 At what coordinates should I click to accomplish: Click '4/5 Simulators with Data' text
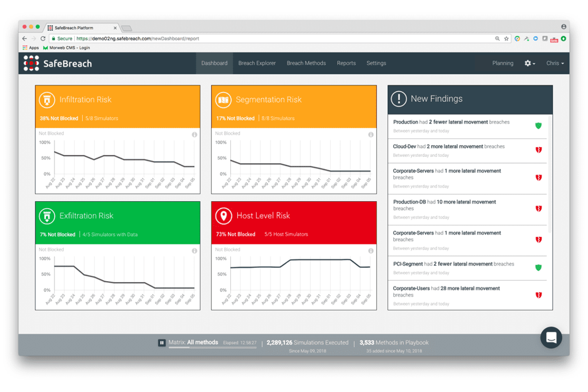pos(110,235)
